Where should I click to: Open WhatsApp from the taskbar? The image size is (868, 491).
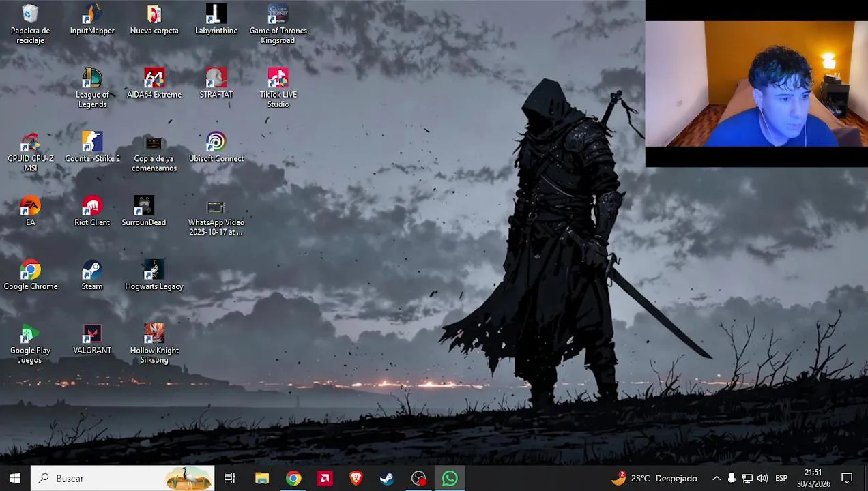tap(450, 478)
